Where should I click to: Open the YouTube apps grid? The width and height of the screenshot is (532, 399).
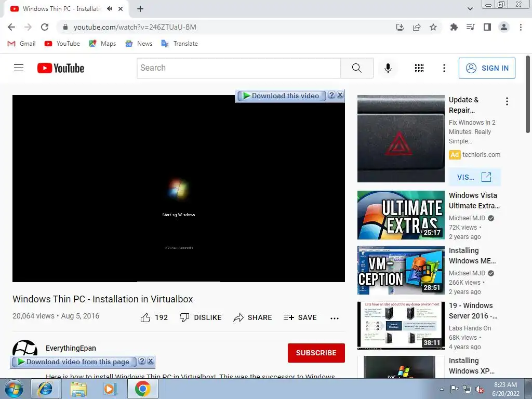pos(419,68)
